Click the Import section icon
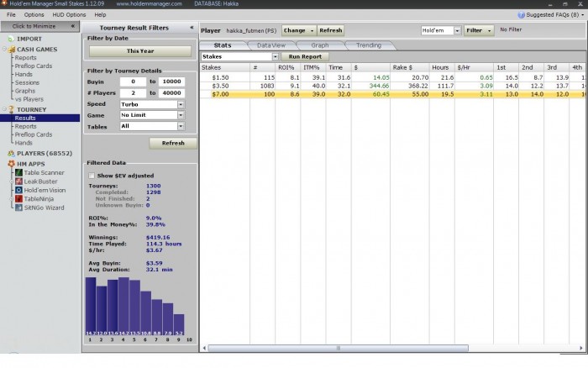Viewport: 588px width, 368px height. (10, 39)
